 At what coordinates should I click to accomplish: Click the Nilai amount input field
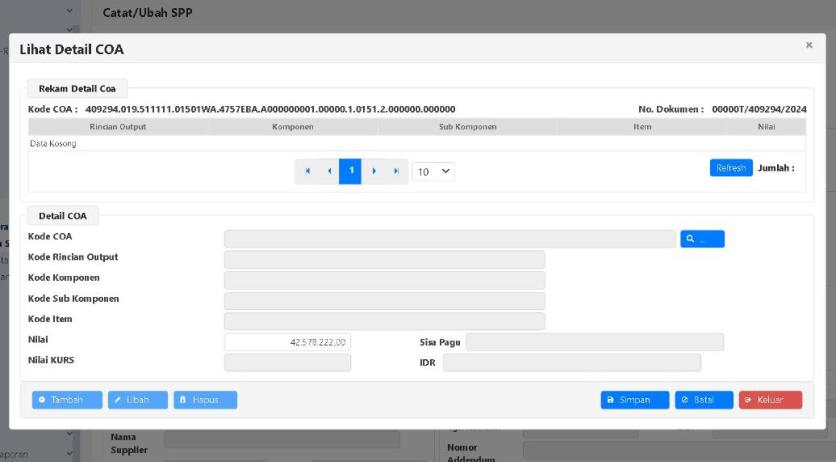[288, 342]
